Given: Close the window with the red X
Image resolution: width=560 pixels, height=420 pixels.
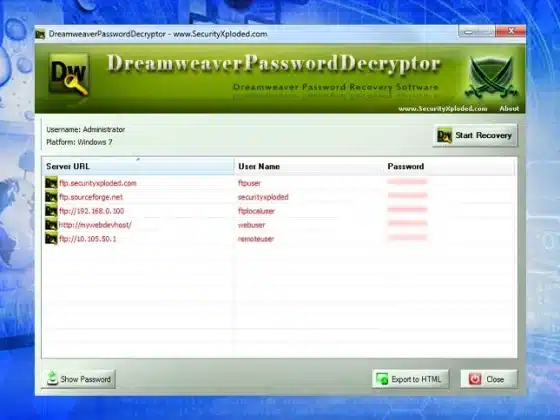Looking at the screenshot, I should (x=511, y=31).
